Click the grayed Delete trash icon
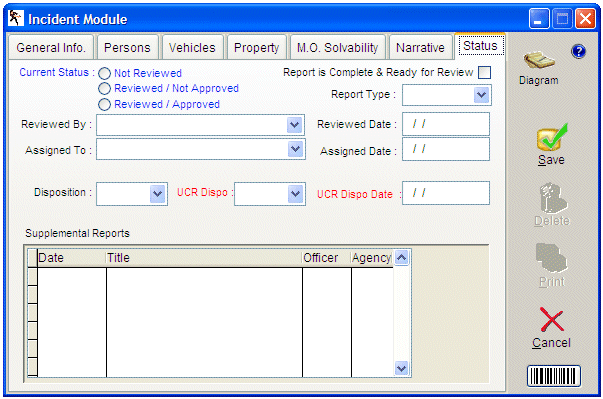The width and height of the screenshot is (603, 399). [x=552, y=198]
